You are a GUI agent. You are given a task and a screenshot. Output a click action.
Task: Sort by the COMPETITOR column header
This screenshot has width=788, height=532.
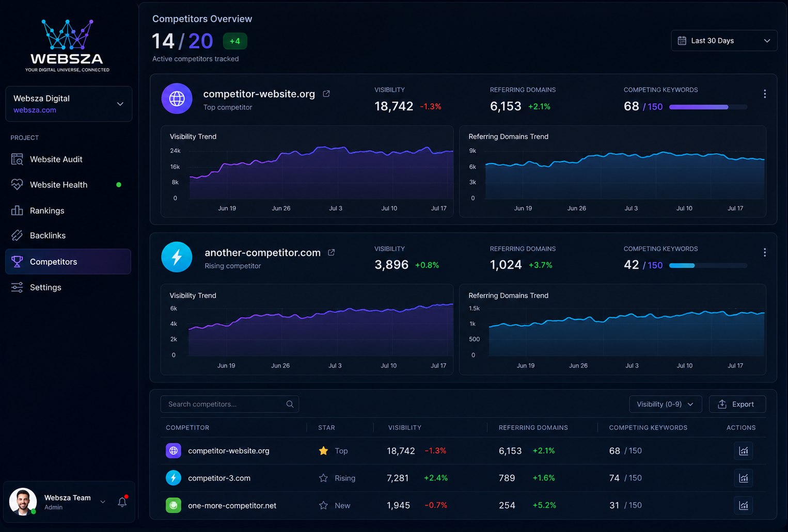pyautogui.click(x=187, y=428)
